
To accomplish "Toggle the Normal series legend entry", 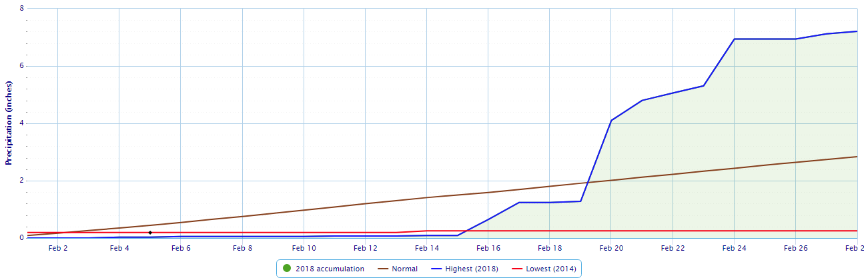I will pyautogui.click(x=398, y=269).
